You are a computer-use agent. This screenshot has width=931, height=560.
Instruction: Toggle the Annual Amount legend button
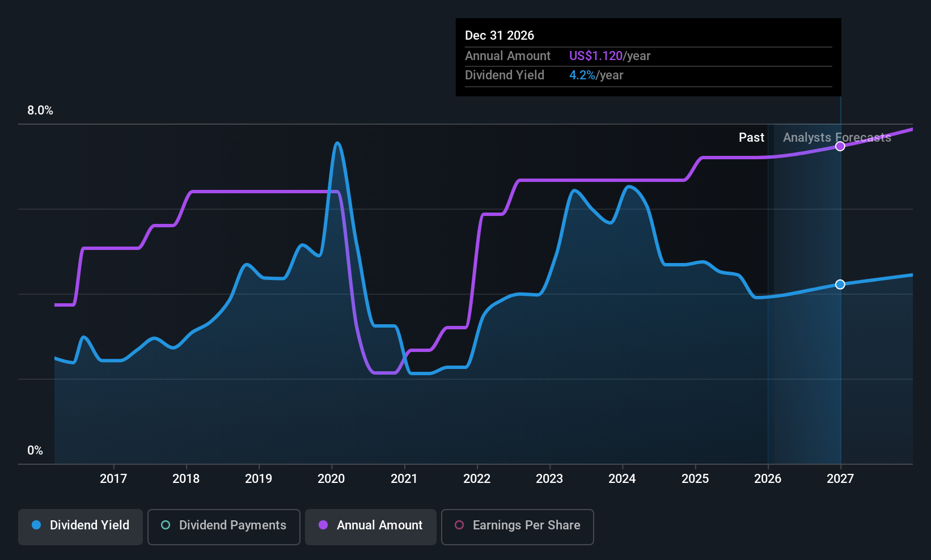(371, 527)
